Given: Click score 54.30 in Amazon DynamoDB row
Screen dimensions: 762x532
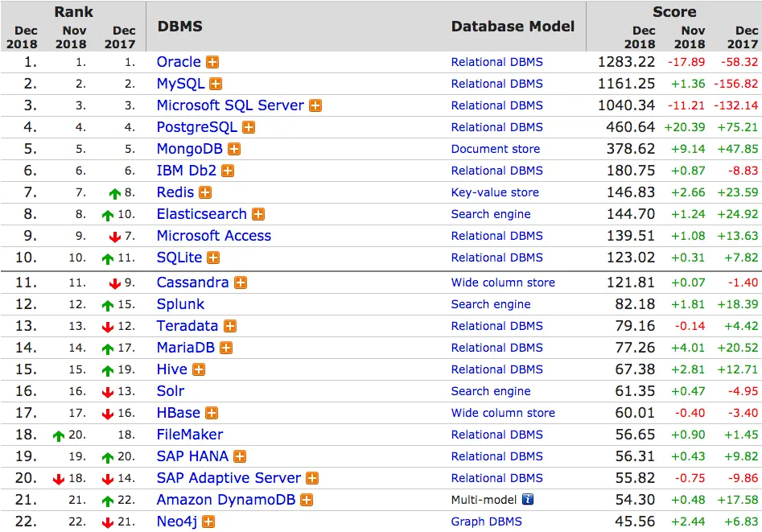Looking at the screenshot, I should click(x=635, y=500).
